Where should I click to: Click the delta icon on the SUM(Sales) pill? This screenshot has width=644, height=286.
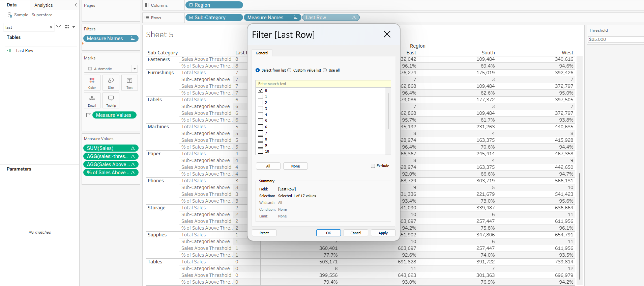tap(133, 148)
